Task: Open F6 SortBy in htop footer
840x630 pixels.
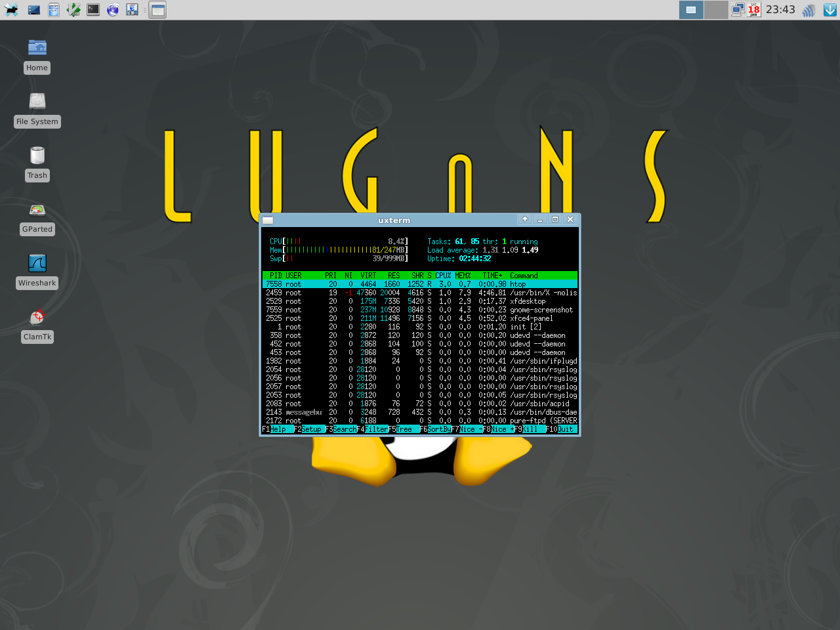Action: [435, 429]
